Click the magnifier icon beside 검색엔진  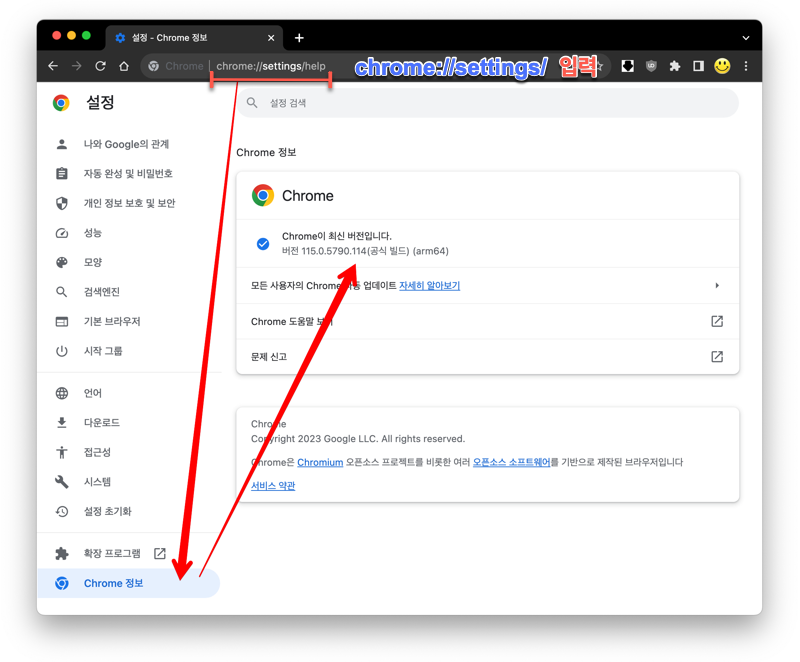coord(62,292)
